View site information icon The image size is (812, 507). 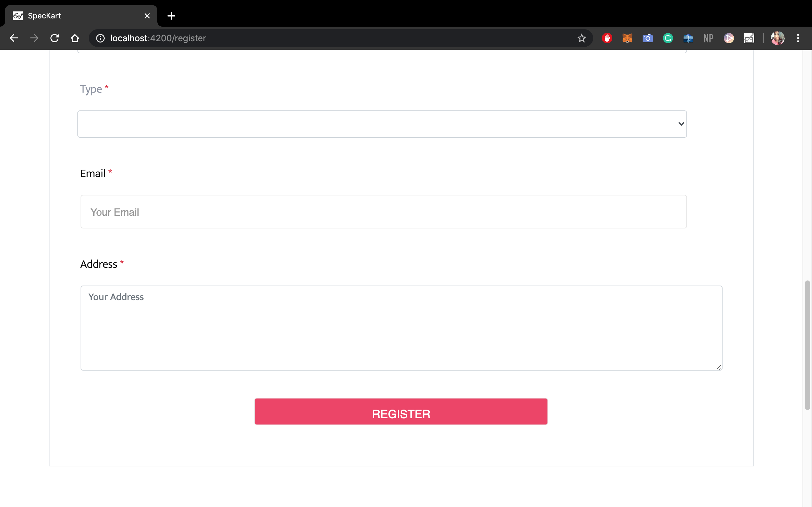[100, 38]
